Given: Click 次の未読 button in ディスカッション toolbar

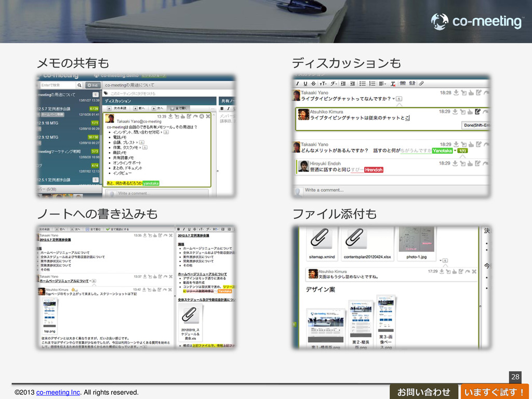Looking at the screenshot, I should coord(117,108).
